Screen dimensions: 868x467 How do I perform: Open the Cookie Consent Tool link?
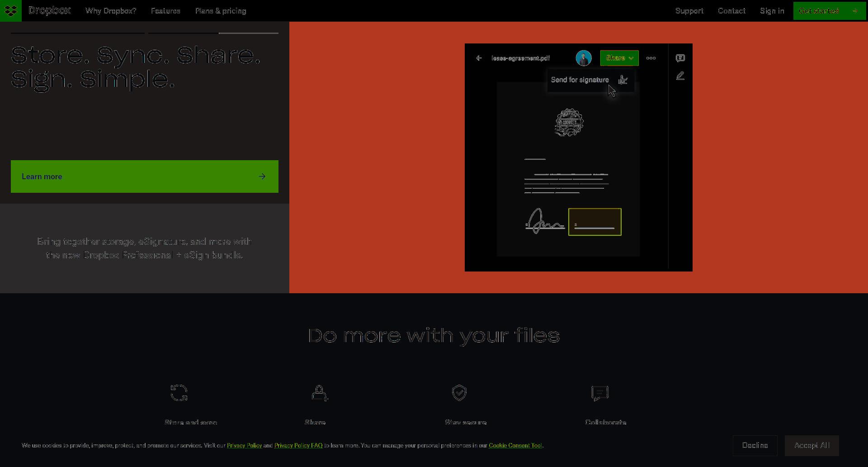pyautogui.click(x=515, y=446)
